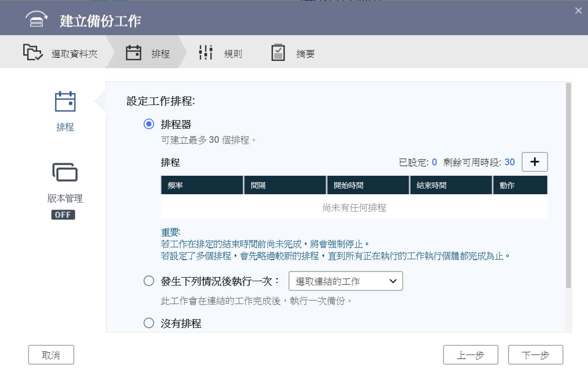Toggle 版本管理 from OFF state
The height and width of the screenshot is (373, 588).
click(63, 214)
